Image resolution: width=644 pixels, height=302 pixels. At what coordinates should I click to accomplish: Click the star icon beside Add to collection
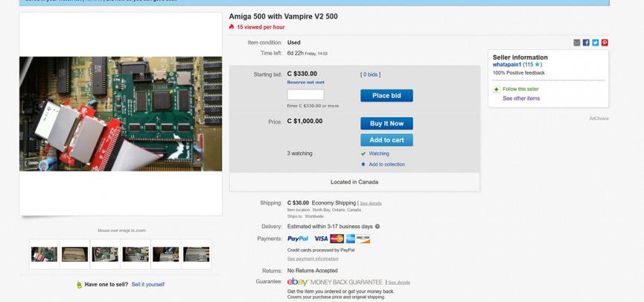click(363, 164)
